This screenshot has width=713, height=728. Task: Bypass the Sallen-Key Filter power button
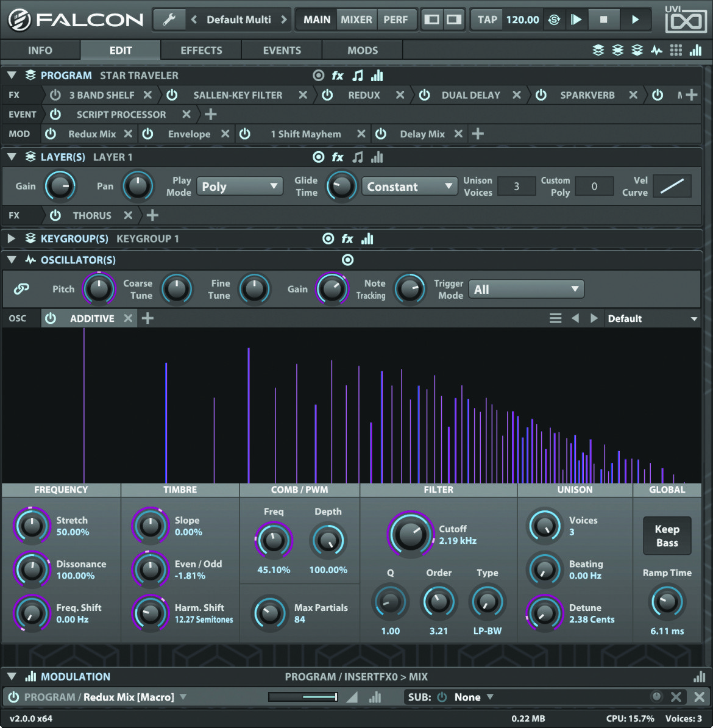[172, 95]
